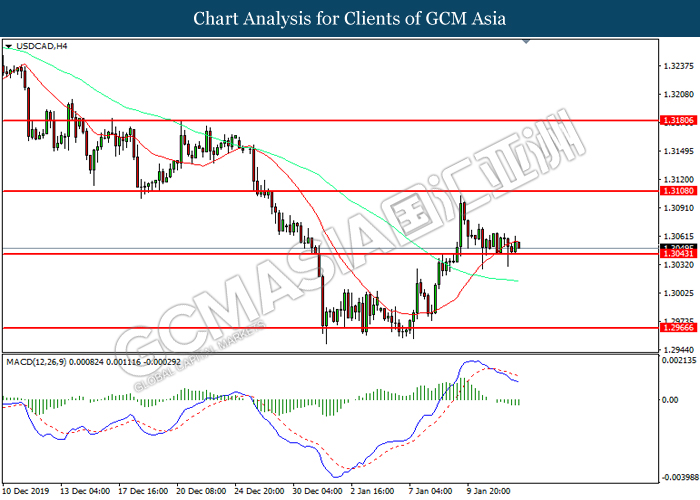Viewport: 700px width, 500px height.
Task: Click the 1.32375 price axis value
Action: pos(679,66)
